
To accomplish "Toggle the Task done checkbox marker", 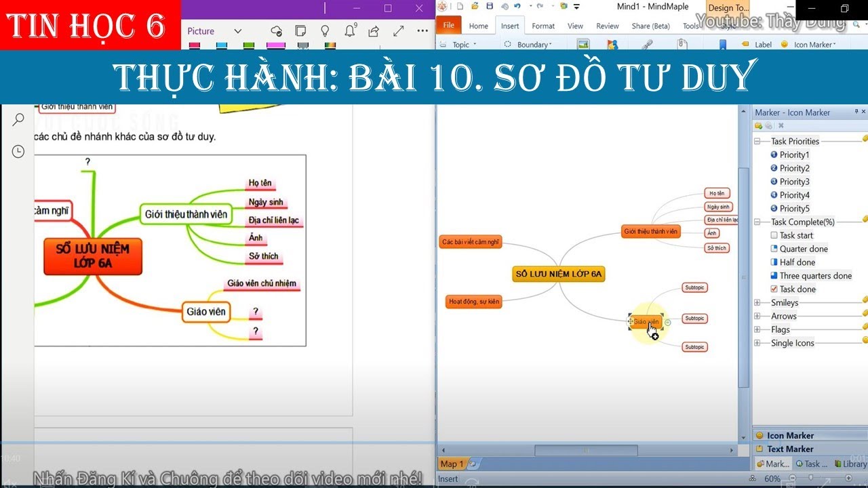I will (774, 289).
